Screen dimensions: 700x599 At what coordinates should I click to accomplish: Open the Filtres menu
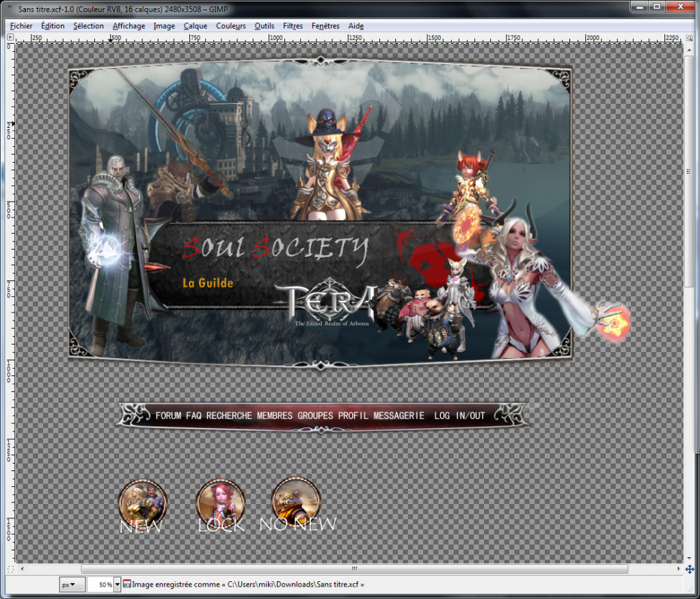tap(293, 26)
